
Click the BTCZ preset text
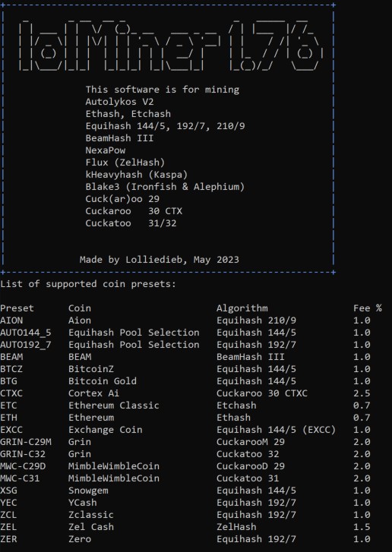11,369
